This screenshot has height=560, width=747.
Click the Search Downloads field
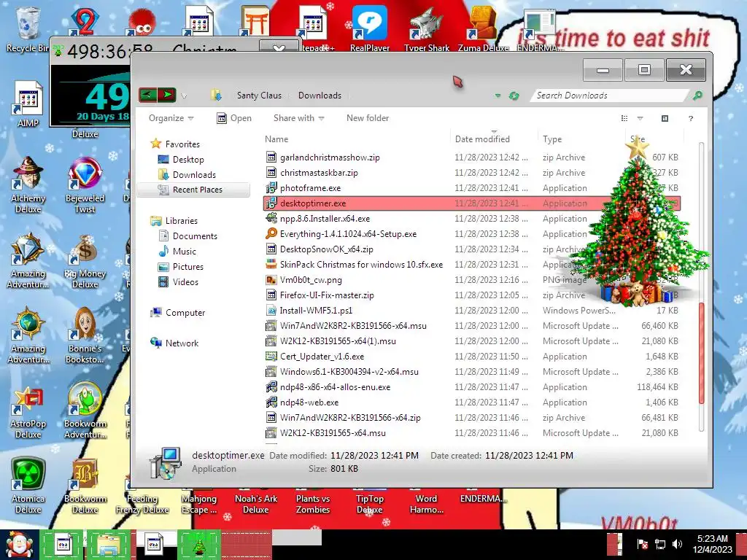pyautogui.click(x=611, y=96)
